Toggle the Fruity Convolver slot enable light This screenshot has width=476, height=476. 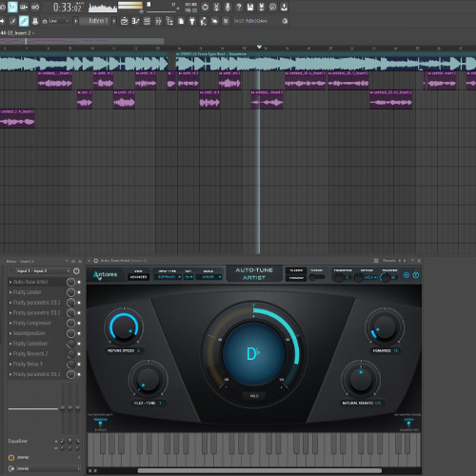click(79, 344)
